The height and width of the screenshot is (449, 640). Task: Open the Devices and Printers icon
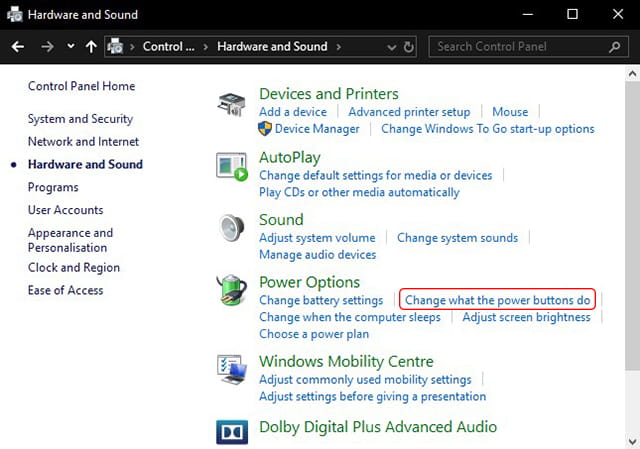(231, 104)
